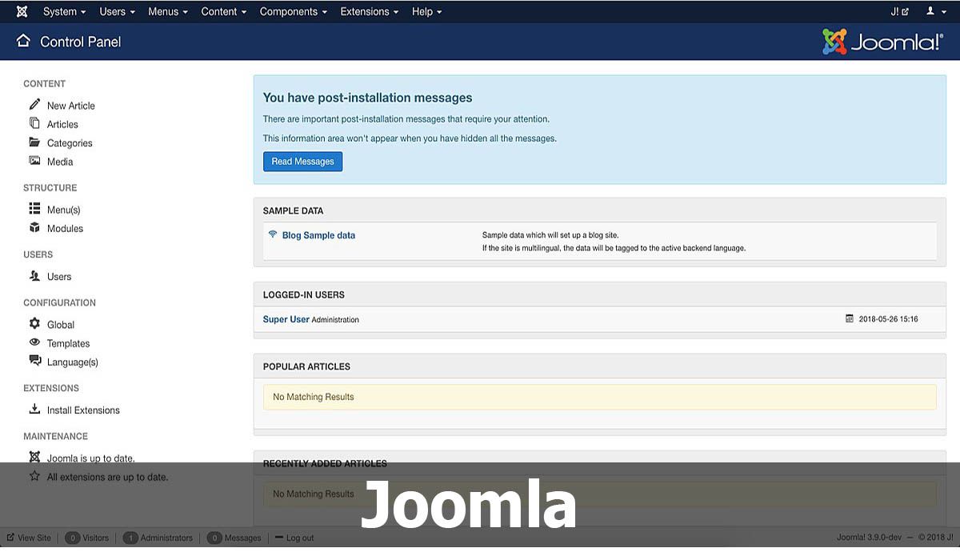Click the View Site icon in status bar
This screenshot has width=960, height=560.
(11, 538)
